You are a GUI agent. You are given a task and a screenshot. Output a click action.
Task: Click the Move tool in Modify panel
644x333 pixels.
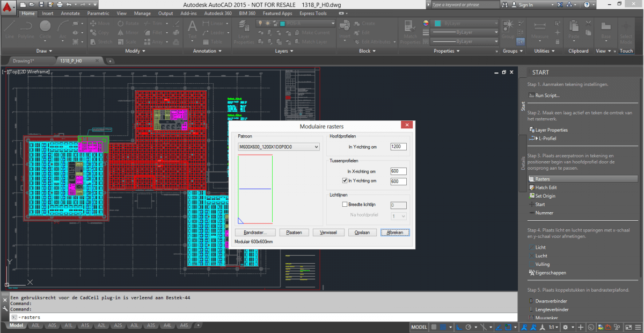(100, 24)
